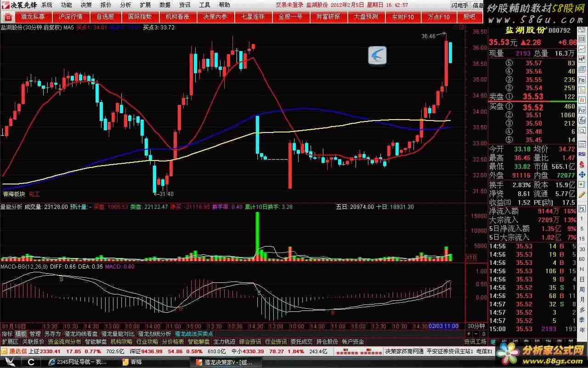588x368 pixels.
Task: Click the 交易未登录 status link
Action: (x=289, y=5)
